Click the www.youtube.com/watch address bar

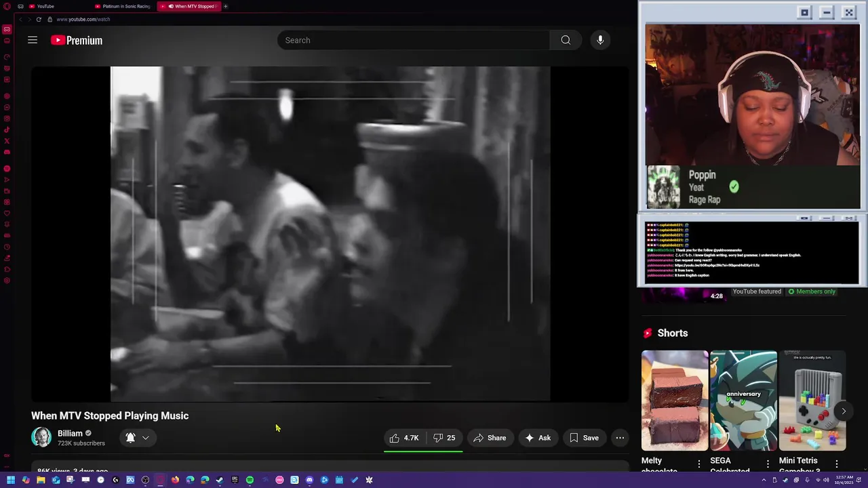(83, 19)
